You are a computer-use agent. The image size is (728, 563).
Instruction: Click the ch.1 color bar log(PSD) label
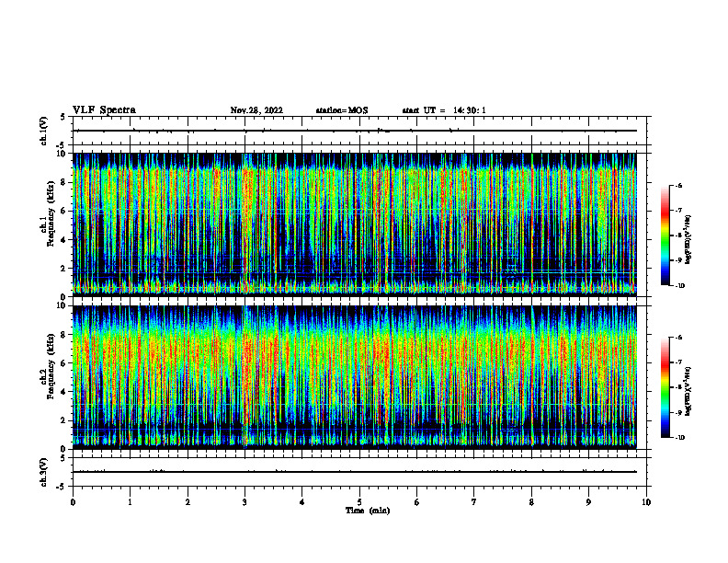(x=688, y=239)
